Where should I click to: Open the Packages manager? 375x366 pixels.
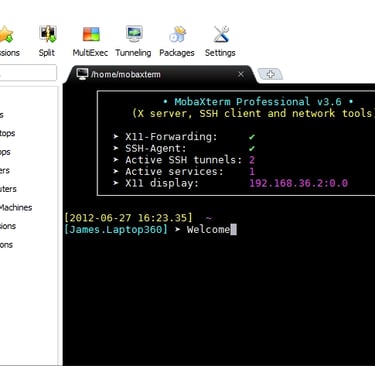[177, 41]
